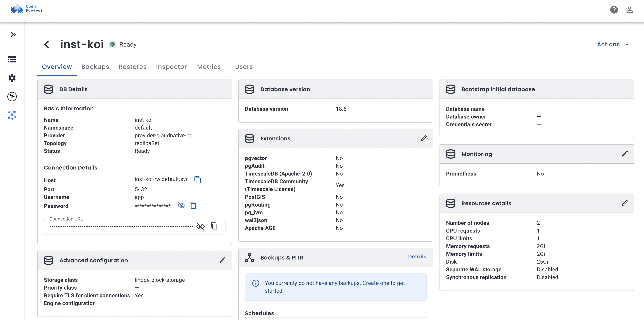
Task: Switch to the Inspector tab
Action: 171,67
